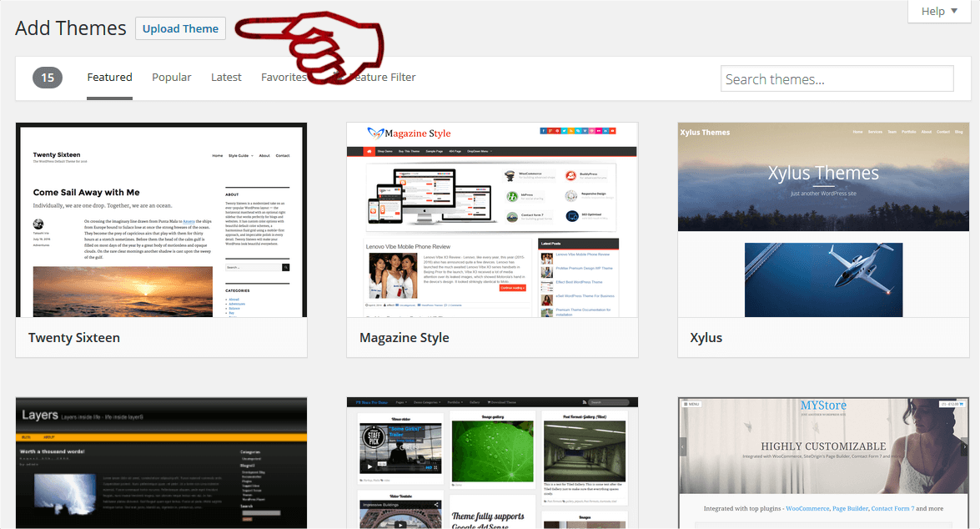Switch to the Featured tab
Viewport: 980px width, 529px height.
click(109, 78)
